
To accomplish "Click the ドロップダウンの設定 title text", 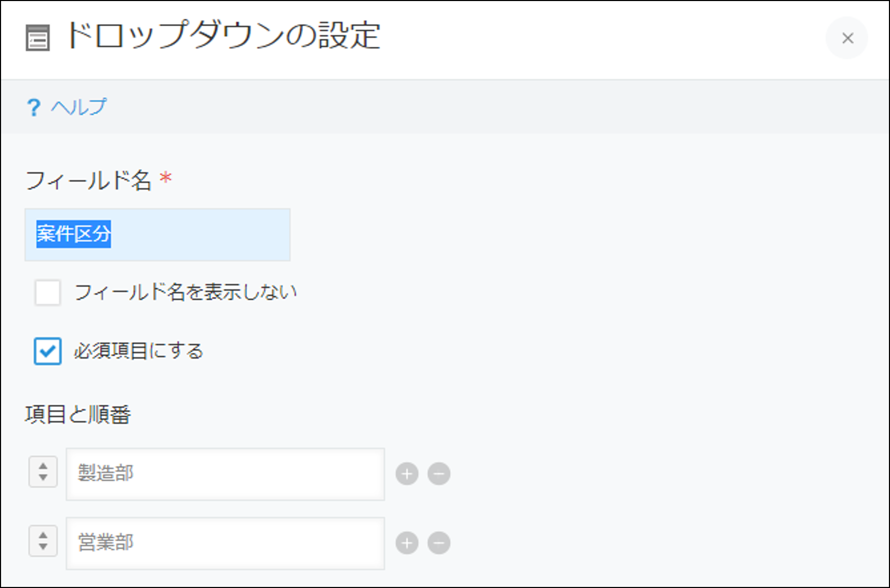I will (x=223, y=36).
